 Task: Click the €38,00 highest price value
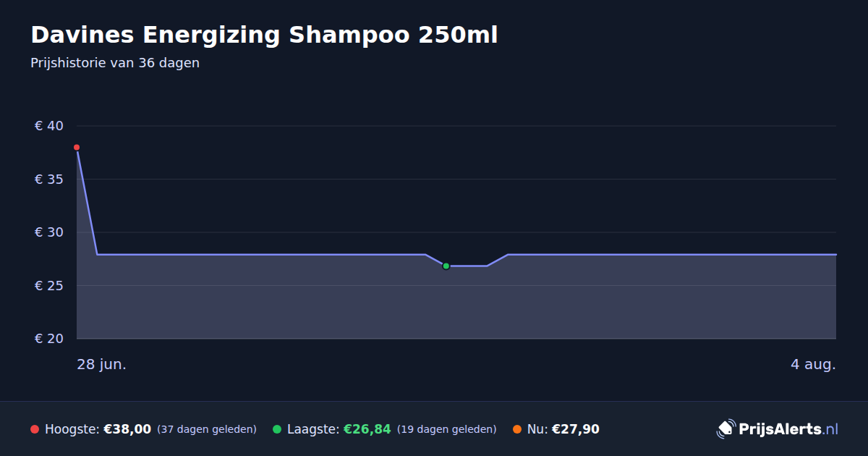[127, 430]
